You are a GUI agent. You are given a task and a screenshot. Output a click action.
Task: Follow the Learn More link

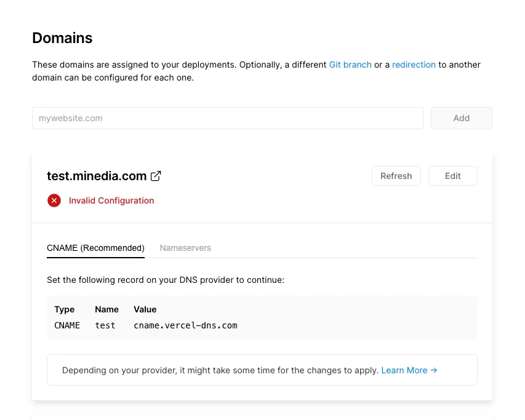(x=409, y=370)
